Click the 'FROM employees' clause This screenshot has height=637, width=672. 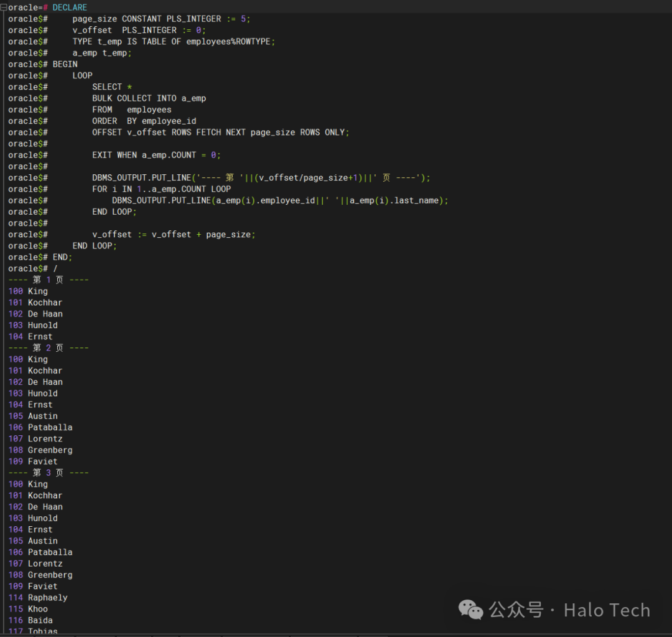pos(131,110)
